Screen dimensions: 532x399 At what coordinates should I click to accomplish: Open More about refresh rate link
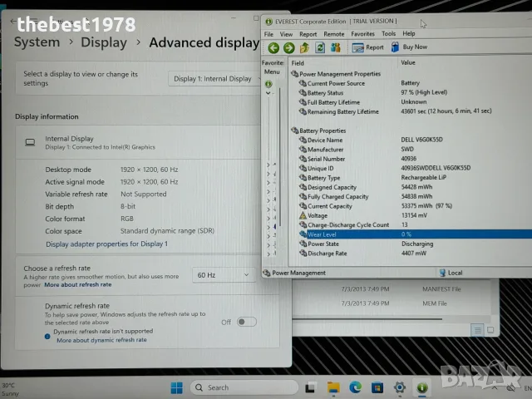[77, 284]
